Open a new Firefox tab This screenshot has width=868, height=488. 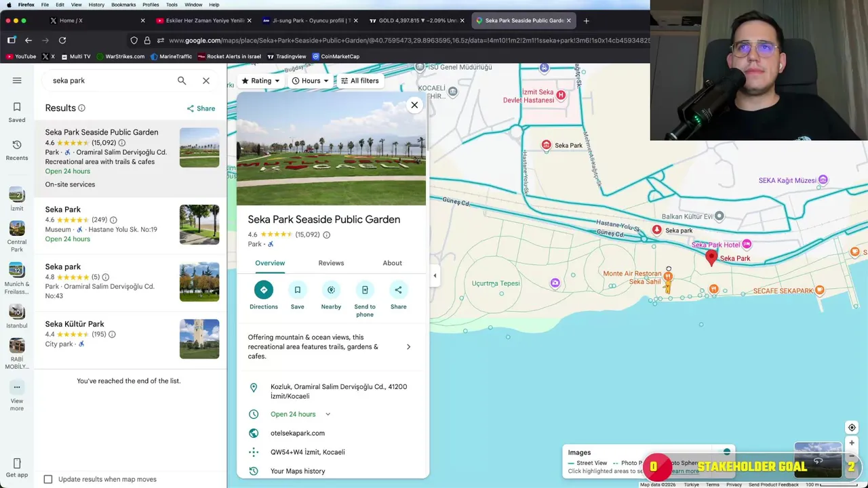click(587, 20)
